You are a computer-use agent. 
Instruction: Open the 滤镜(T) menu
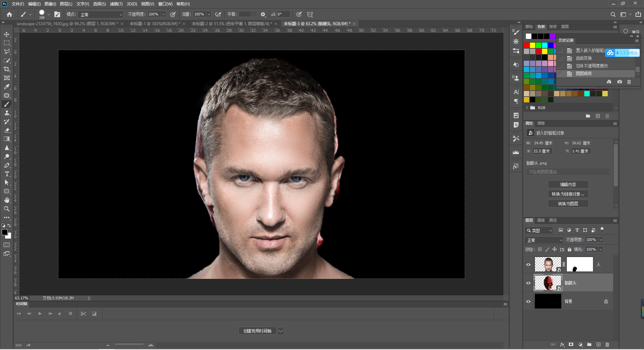(116, 4)
